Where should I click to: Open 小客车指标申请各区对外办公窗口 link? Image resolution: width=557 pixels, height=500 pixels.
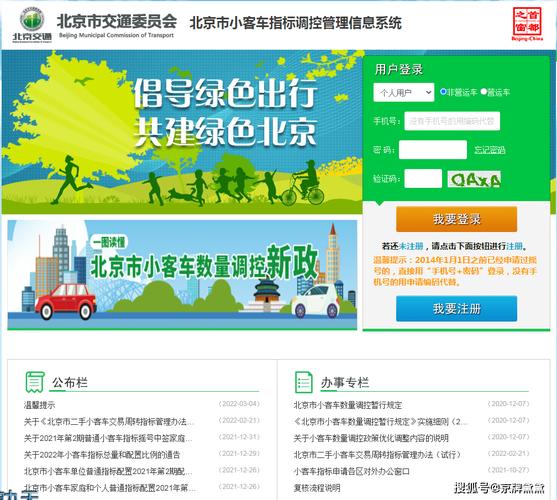point(351,471)
